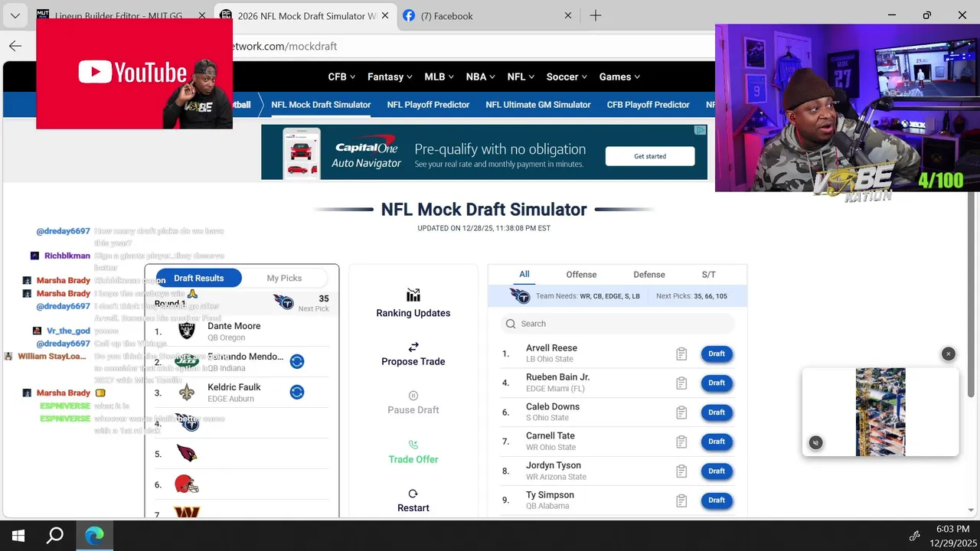
Task: Click the Browns helmet logo at pick 6
Action: click(187, 484)
